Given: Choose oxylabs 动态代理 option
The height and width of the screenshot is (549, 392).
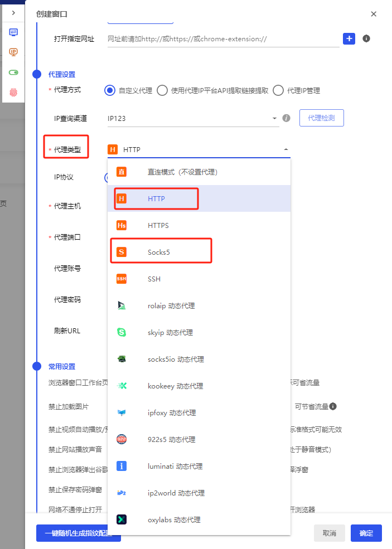Looking at the screenshot, I should [x=199, y=520].
